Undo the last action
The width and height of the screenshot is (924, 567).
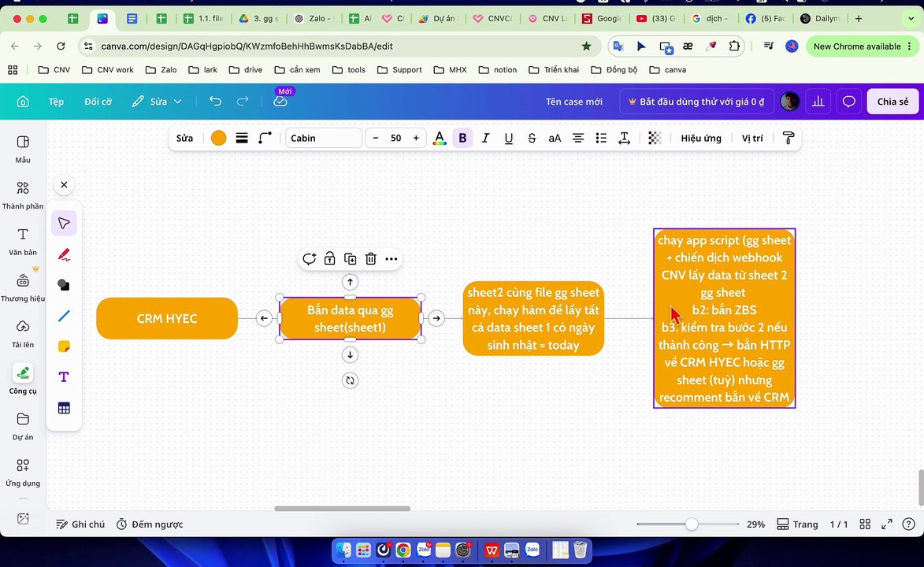click(x=215, y=102)
